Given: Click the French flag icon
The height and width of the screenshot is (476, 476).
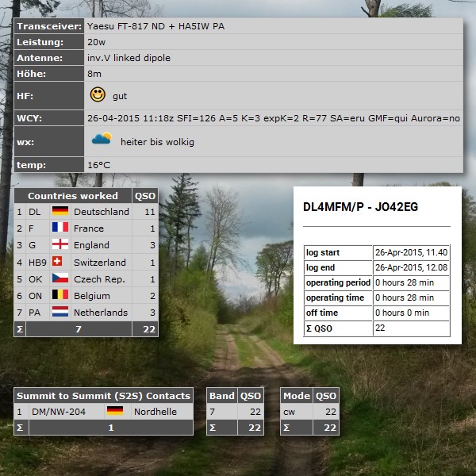Looking at the screenshot, I should tap(60, 228).
